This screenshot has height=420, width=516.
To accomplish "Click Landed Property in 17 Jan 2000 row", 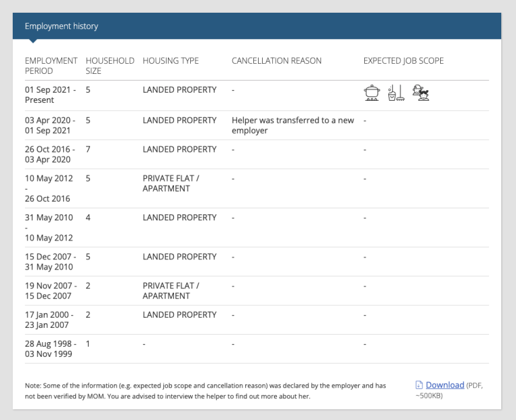I will pos(179,315).
